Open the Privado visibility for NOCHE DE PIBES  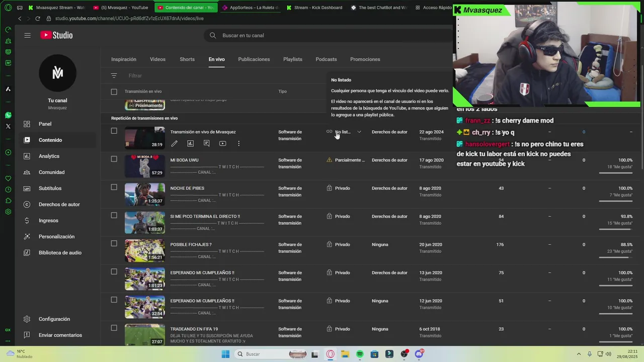338,188
